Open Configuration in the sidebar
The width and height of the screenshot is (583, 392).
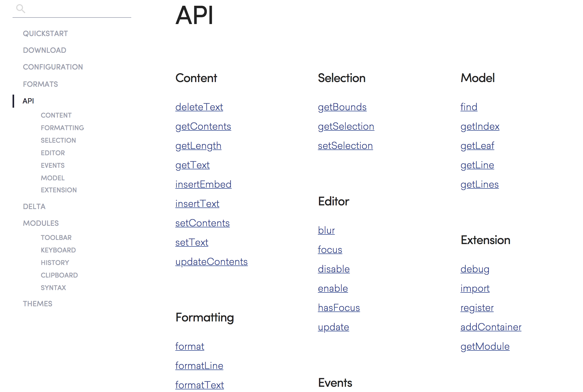53,67
